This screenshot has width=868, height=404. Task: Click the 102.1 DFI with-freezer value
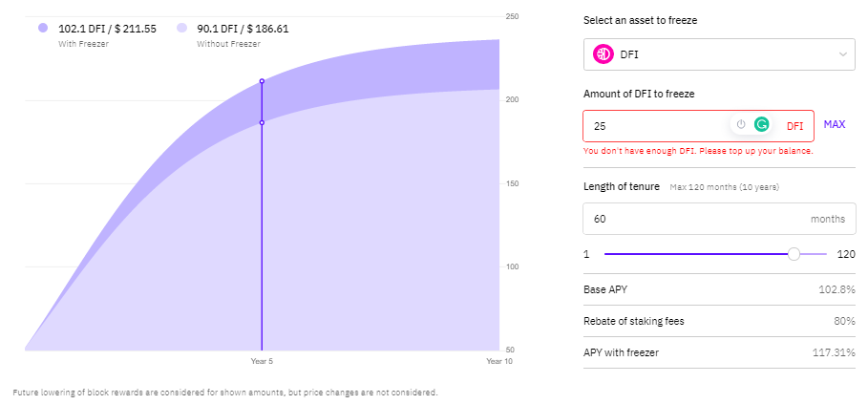click(107, 29)
